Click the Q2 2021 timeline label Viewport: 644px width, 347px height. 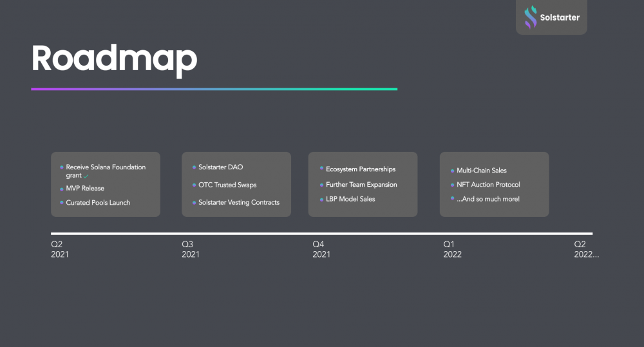[59, 249]
